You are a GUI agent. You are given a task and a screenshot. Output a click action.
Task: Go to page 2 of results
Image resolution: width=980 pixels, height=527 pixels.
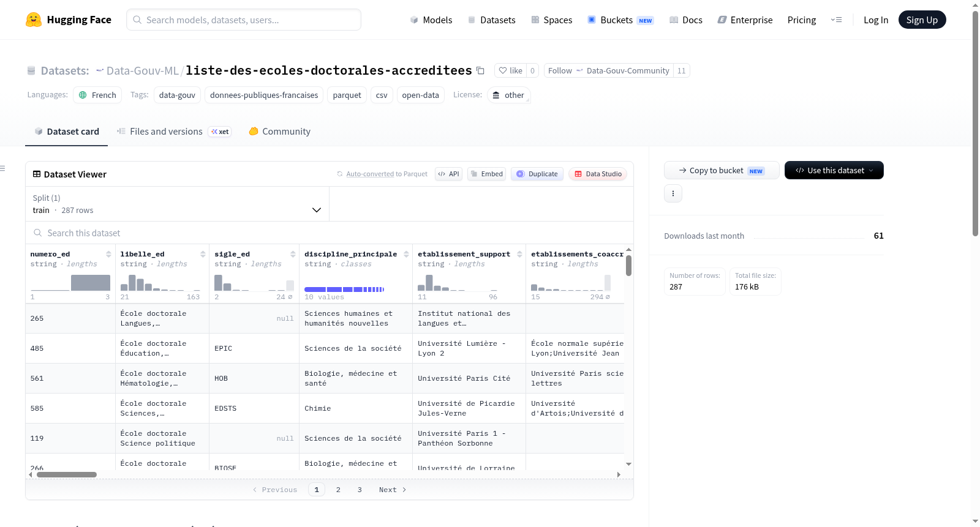click(338, 490)
